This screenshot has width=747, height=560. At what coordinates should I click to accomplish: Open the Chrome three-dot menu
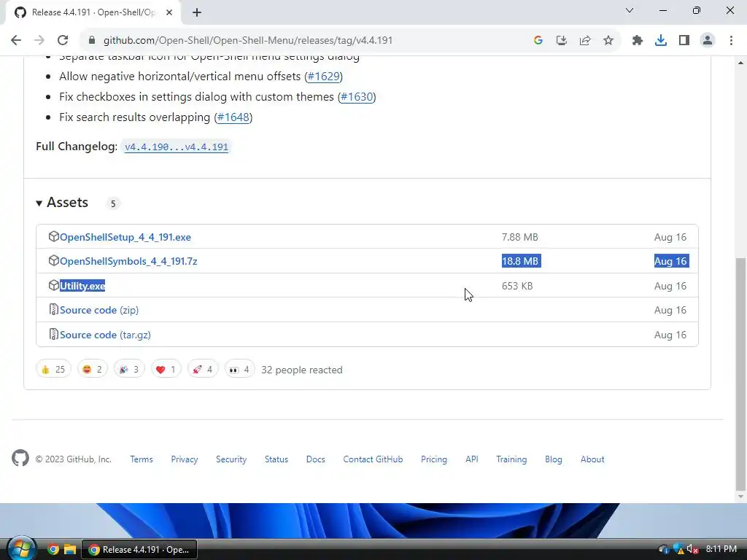731,41
